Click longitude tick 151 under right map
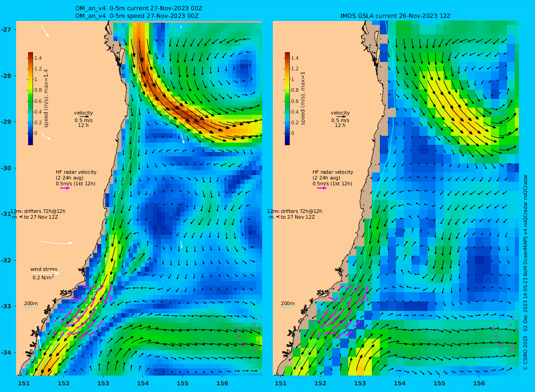535x392 pixels. point(280,383)
